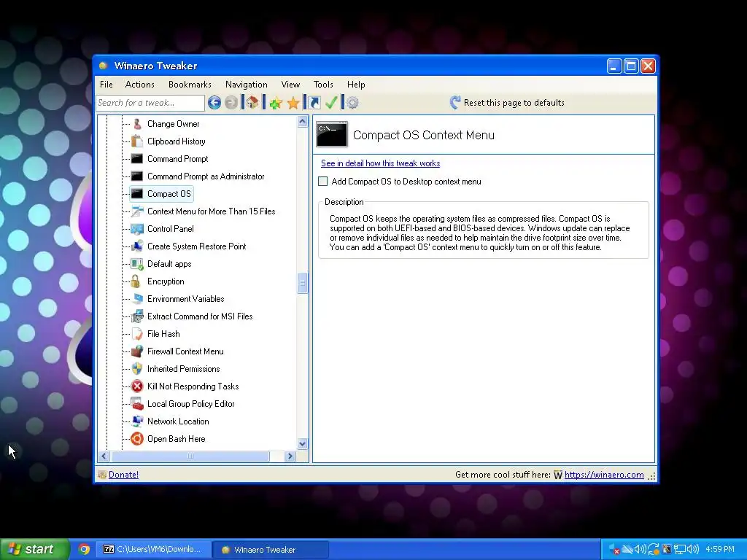The width and height of the screenshot is (747, 560).
Task: Open the Tools menu
Action: [x=323, y=85]
